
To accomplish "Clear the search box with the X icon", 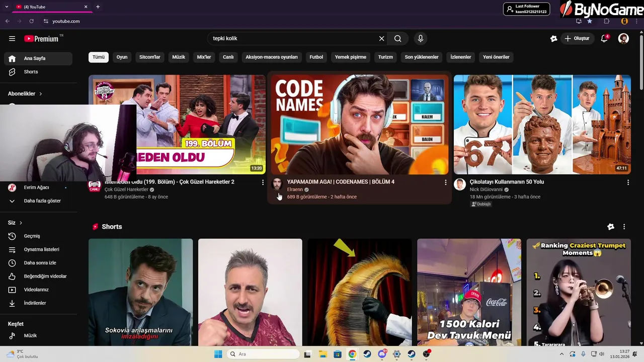I will click(x=381, y=39).
